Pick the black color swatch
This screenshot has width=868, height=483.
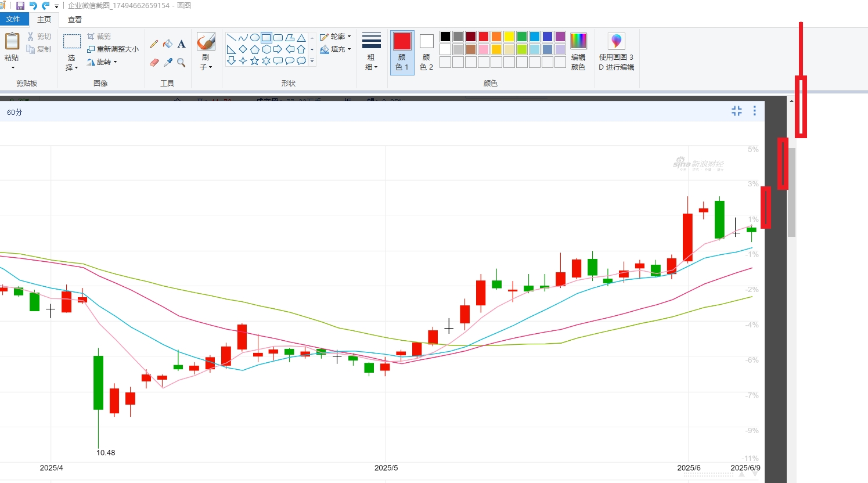tap(445, 37)
